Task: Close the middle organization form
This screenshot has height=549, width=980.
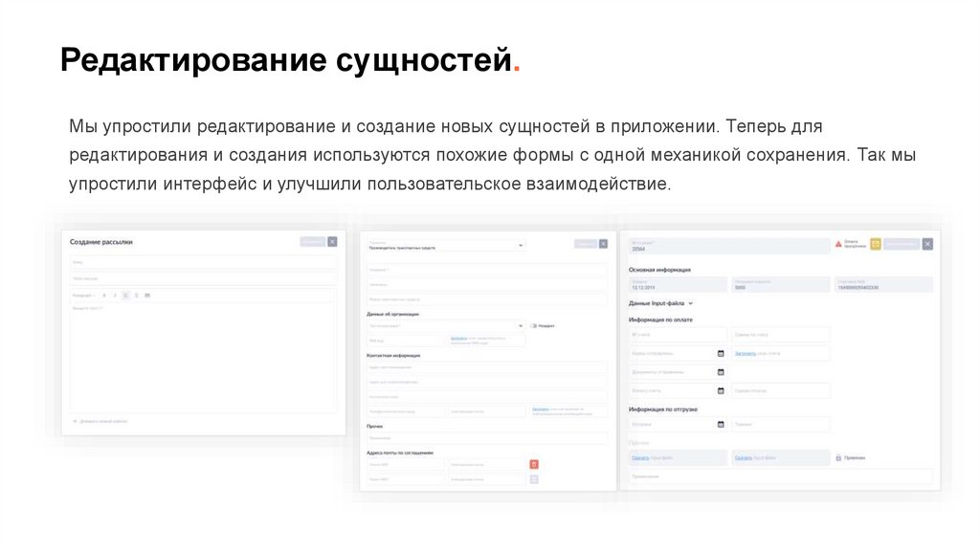Action: [x=603, y=244]
